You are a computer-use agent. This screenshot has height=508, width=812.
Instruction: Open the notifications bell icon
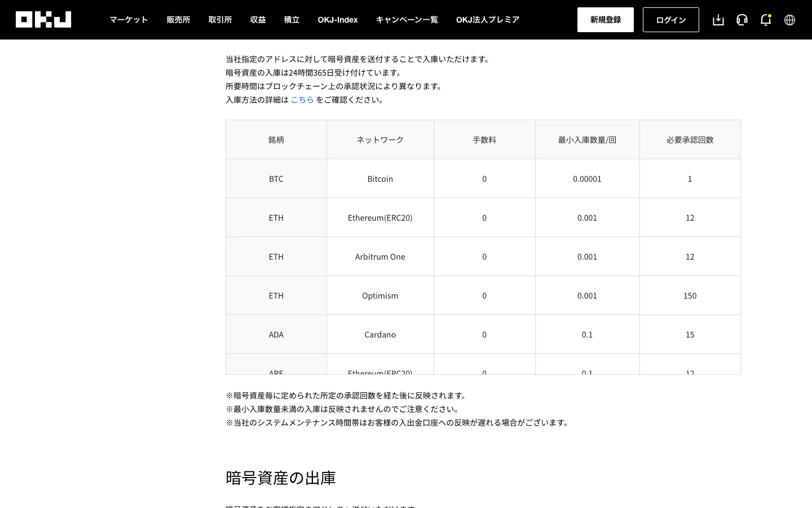(x=766, y=20)
